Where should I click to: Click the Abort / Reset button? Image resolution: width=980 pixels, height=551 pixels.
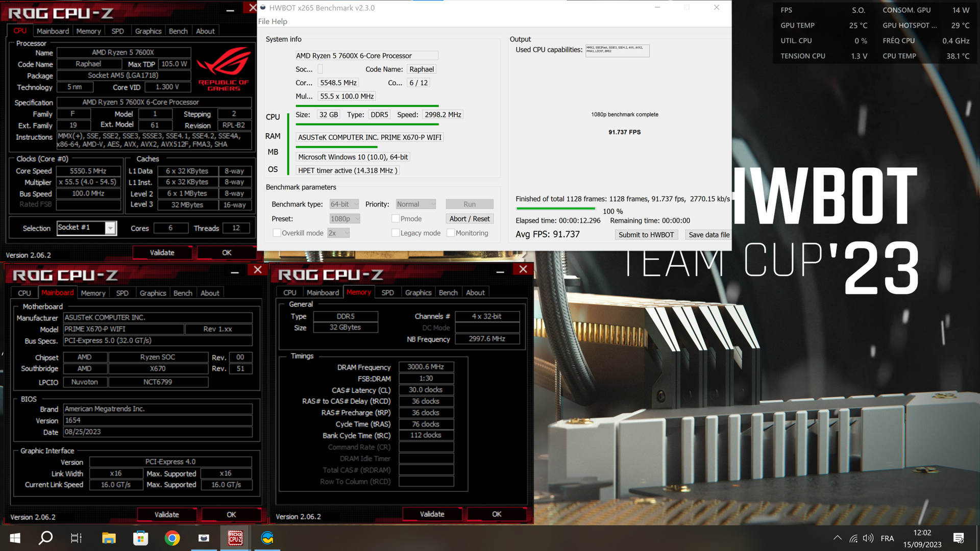coord(470,219)
